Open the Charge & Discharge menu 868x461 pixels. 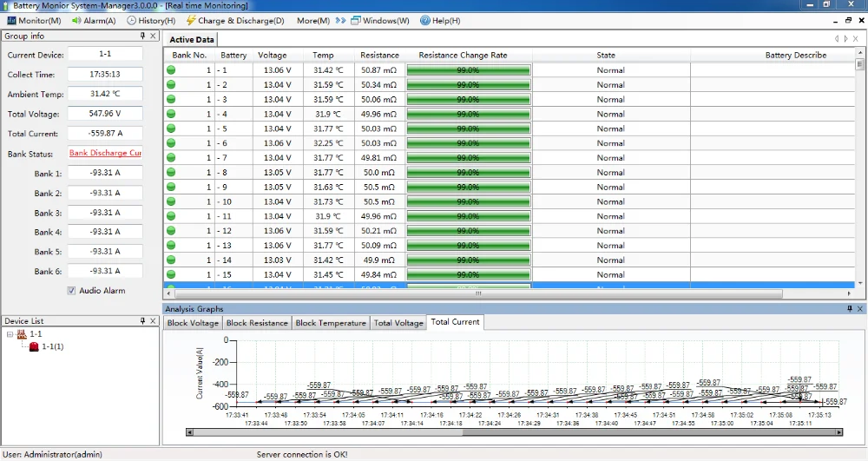tap(234, 20)
